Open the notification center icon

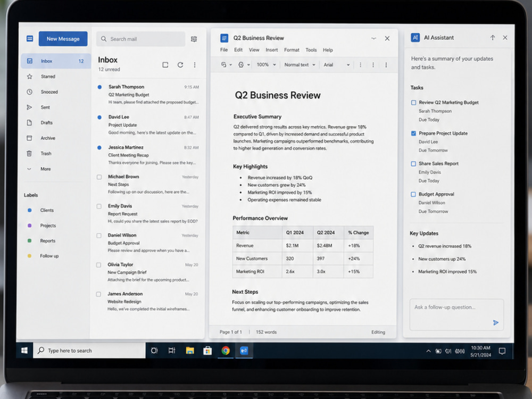click(x=502, y=351)
